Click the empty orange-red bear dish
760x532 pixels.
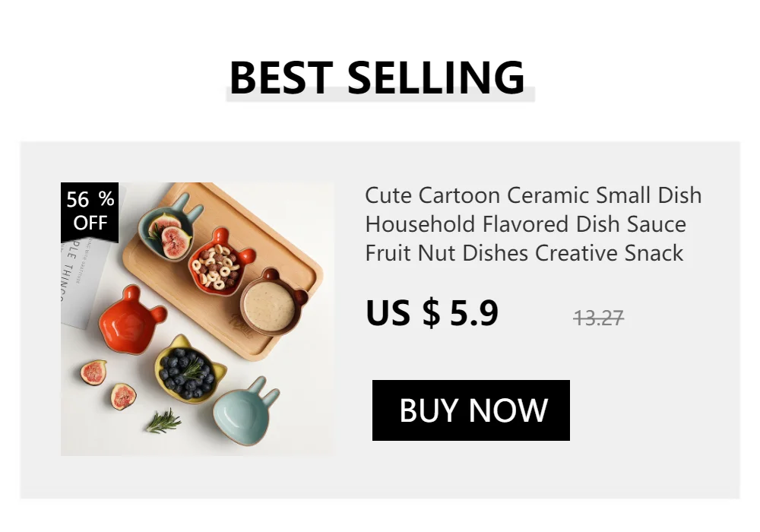131,320
